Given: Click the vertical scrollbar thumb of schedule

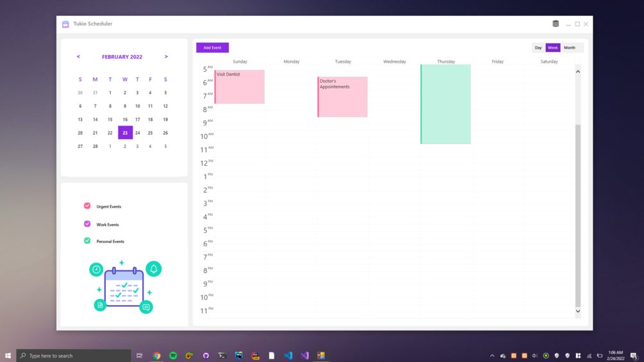Looking at the screenshot, I should 578,215.
